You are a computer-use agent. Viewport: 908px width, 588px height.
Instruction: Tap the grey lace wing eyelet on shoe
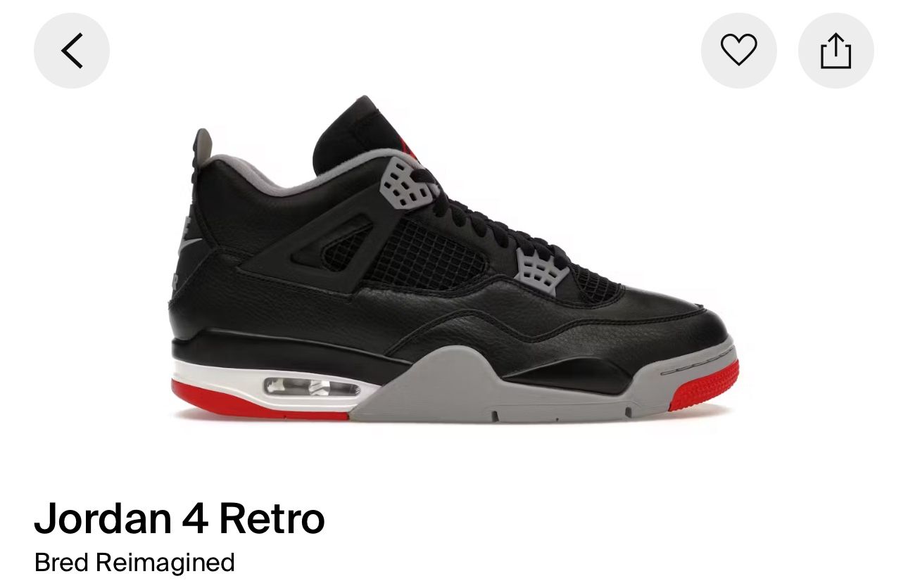(x=408, y=182)
